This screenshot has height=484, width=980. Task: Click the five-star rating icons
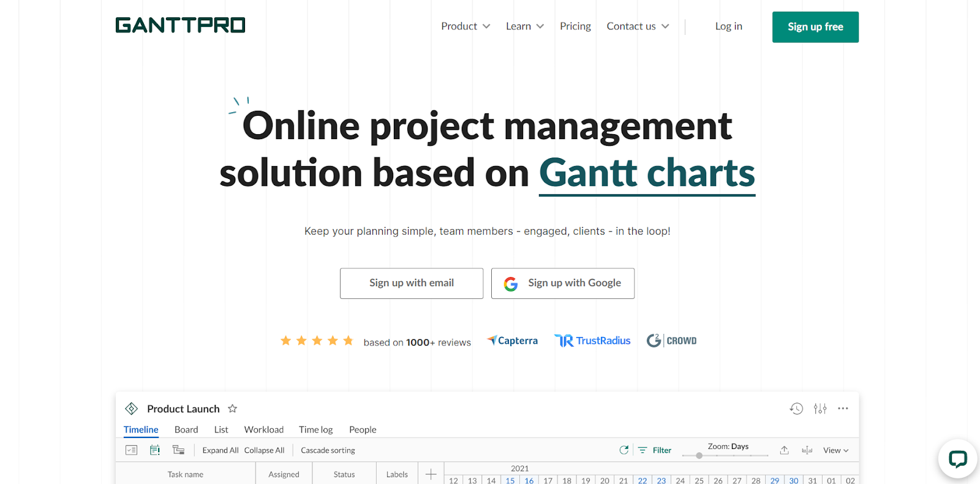[317, 341]
